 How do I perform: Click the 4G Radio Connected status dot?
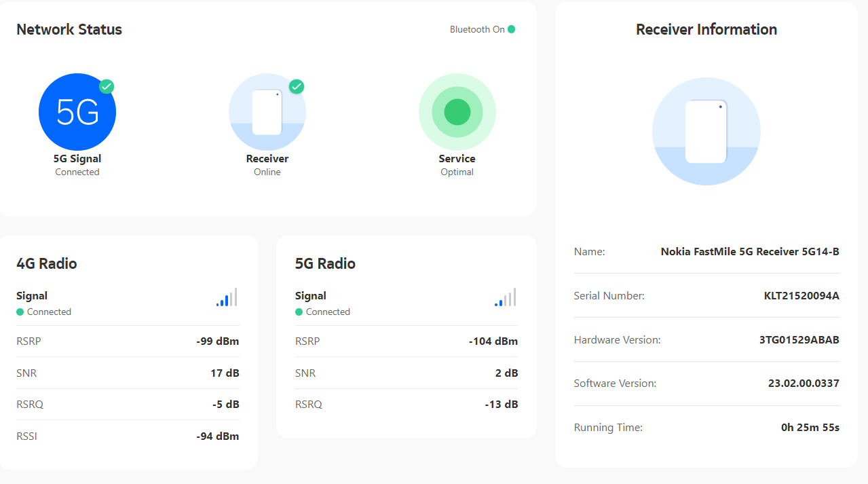[x=20, y=312]
